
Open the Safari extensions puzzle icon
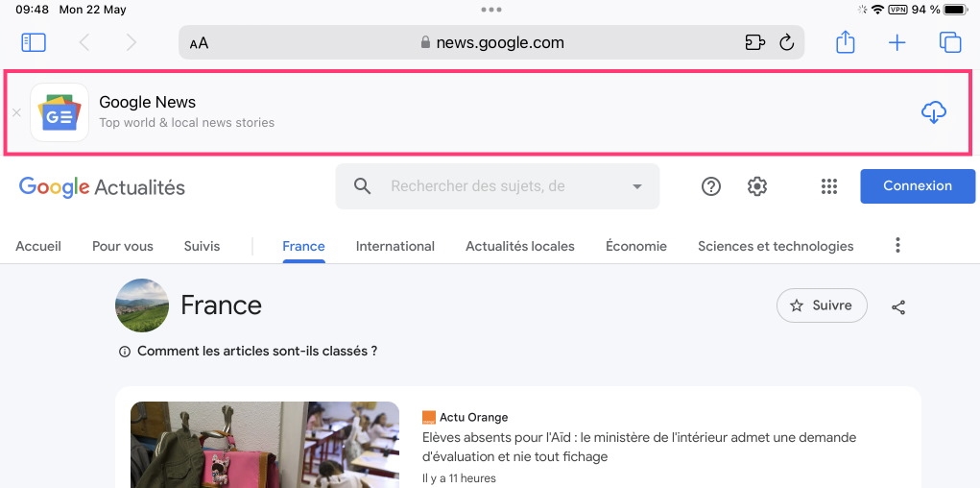click(755, 42)
